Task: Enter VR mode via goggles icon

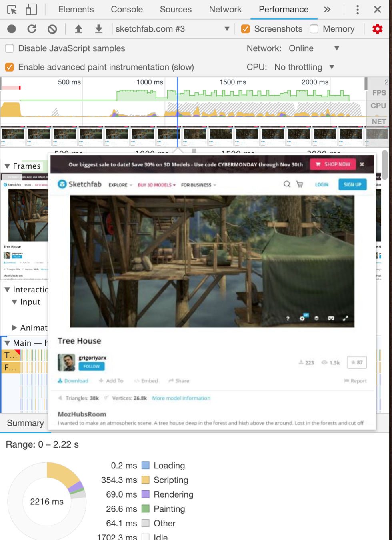Action: (x=331, y=318)
